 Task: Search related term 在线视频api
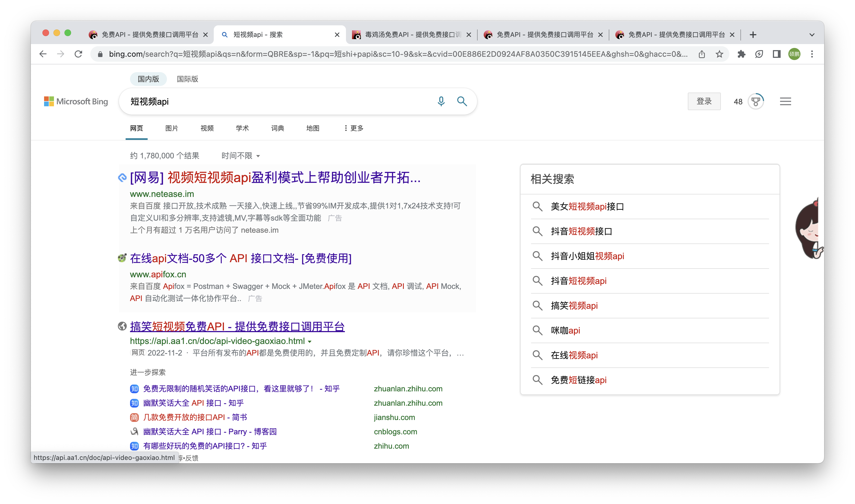tap(574, 355)
